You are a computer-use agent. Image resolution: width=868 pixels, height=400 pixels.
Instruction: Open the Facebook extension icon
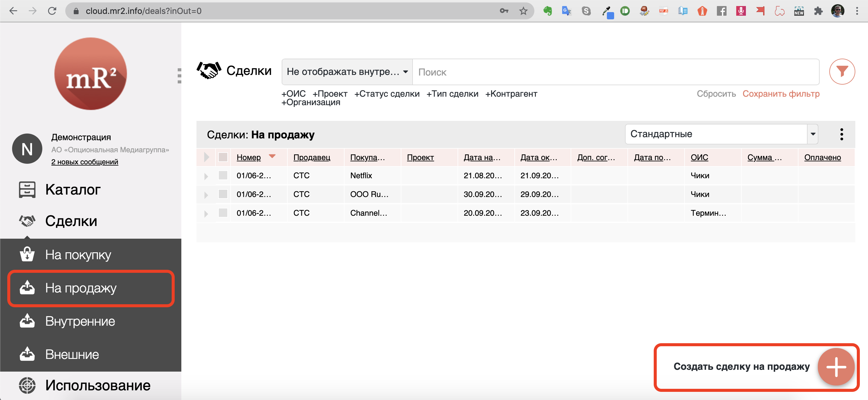point(721,11)
